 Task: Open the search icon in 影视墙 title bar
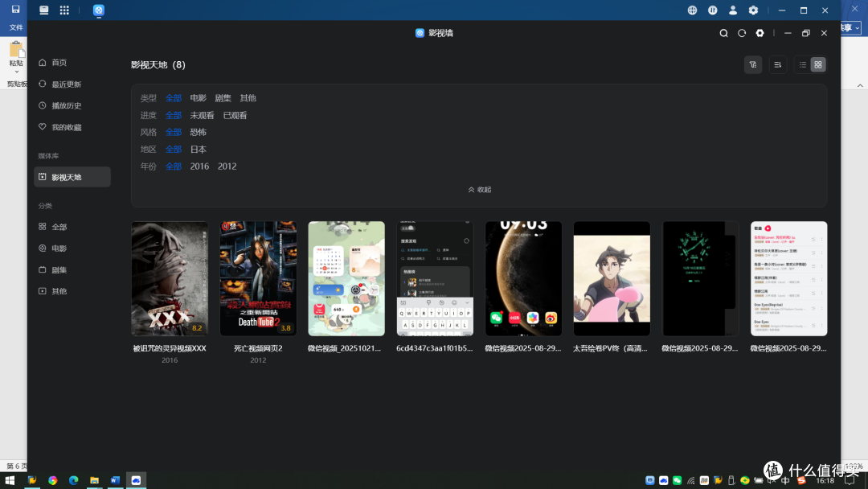coord(723,33)
